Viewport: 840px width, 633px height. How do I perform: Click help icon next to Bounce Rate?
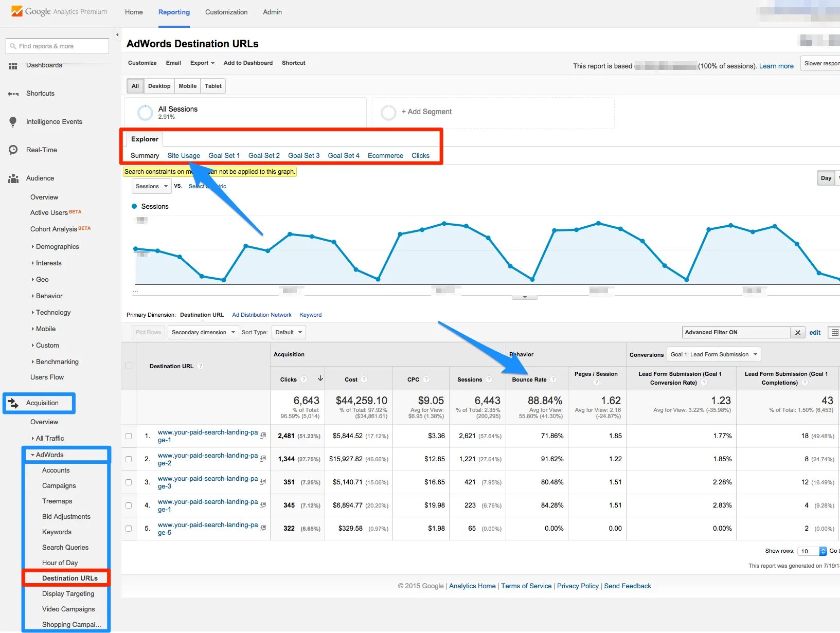tap(553, 379)
